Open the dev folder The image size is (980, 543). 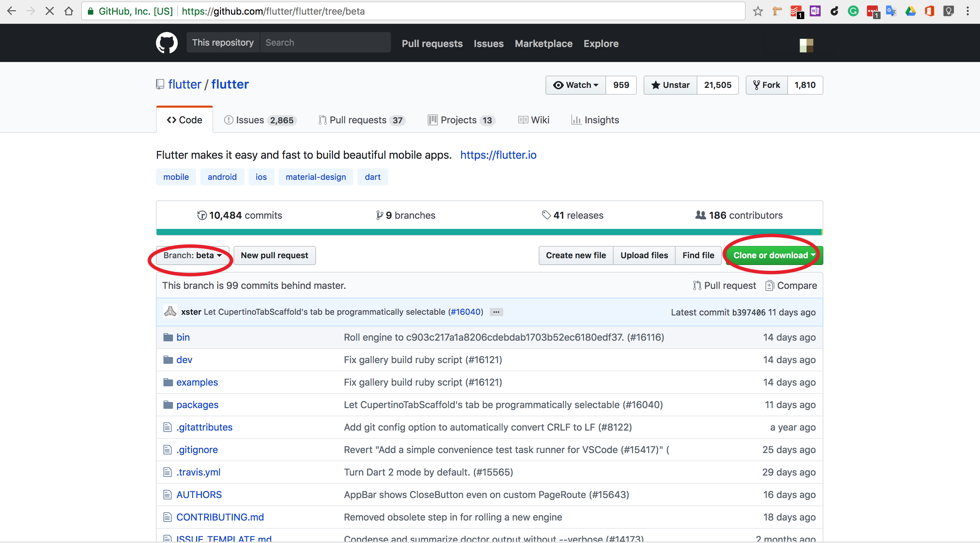[x=184, y=360]
